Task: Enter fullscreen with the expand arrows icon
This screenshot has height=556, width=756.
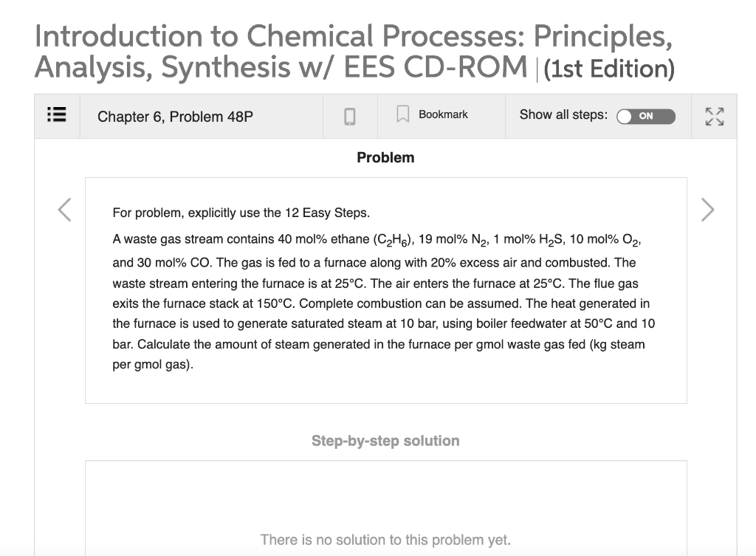Action: (x=715, y=115)
